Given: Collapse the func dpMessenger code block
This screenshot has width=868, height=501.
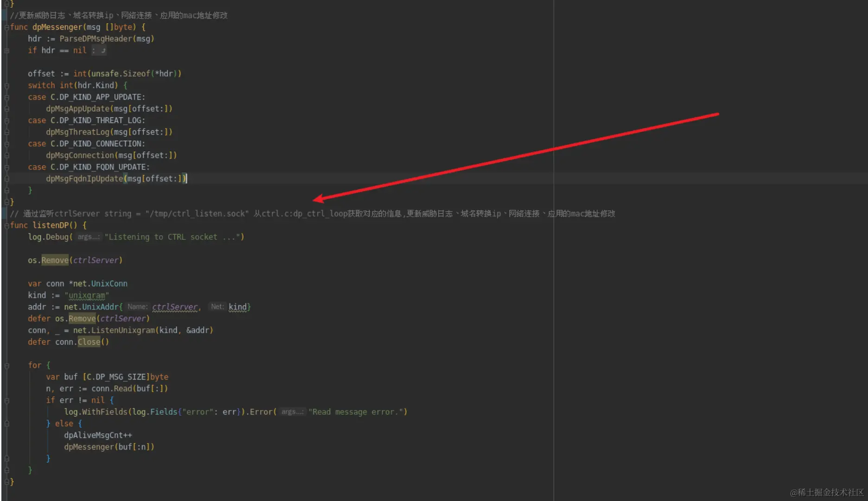Looking at the screenshot, I should click(x=6, y=27).
